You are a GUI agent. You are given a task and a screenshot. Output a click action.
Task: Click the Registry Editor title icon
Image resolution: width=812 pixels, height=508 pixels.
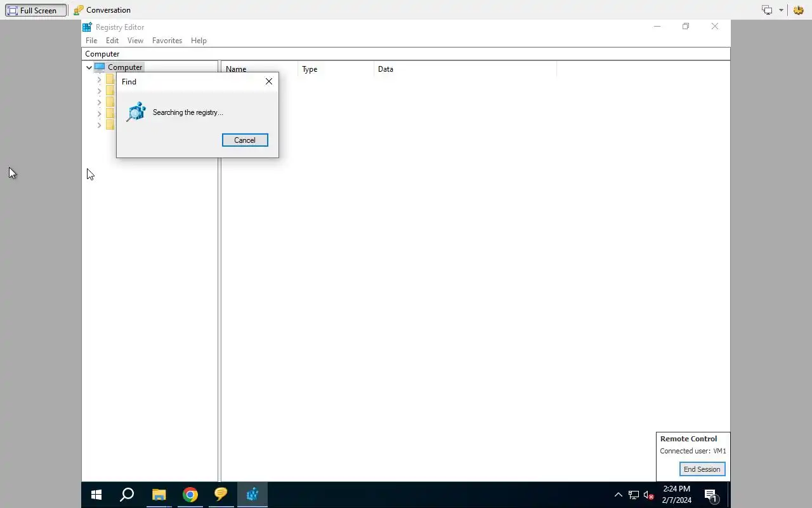(x=88, y=27)
